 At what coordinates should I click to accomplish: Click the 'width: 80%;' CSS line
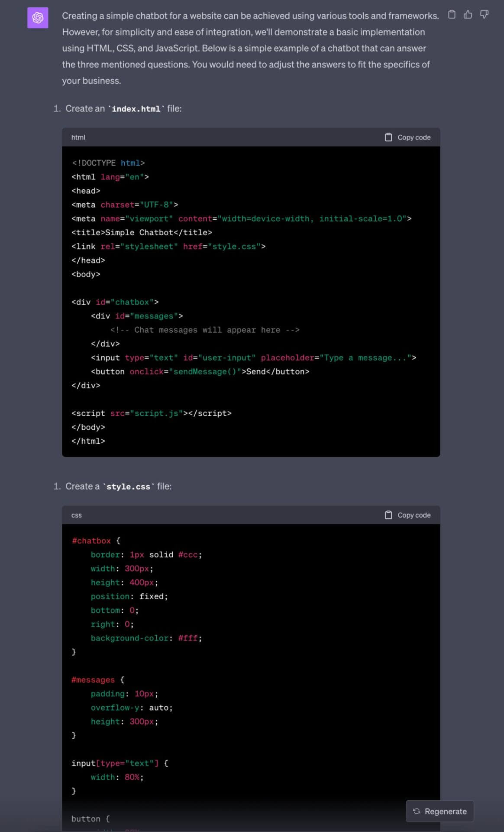tap(117, 777)
